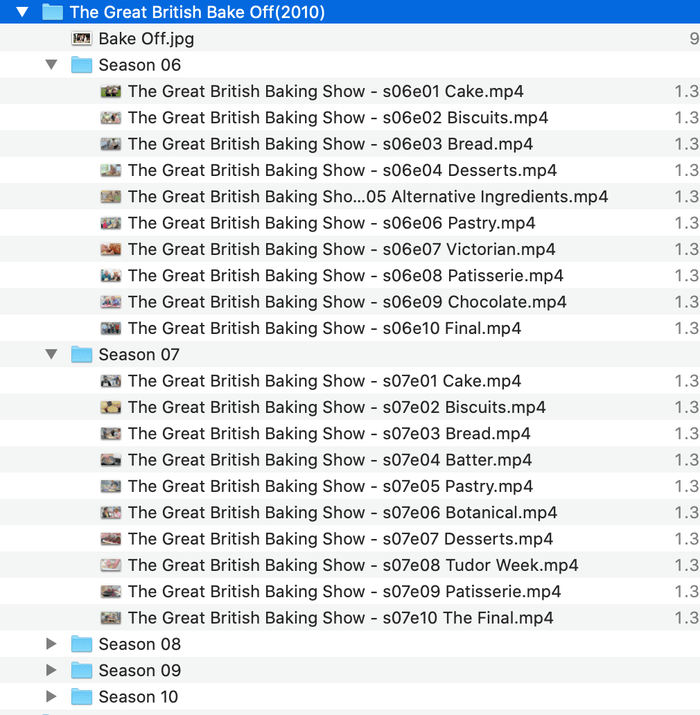Click the s06e09 Chocolate.mp4 video thumbnail icon
The height and width of the screenshot is (715, 700).
[x=111, y=302]
